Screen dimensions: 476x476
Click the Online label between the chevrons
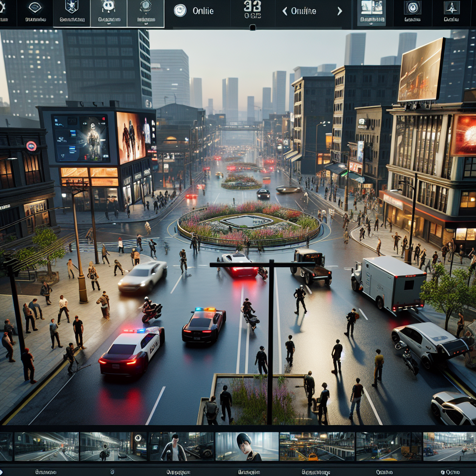303,11
